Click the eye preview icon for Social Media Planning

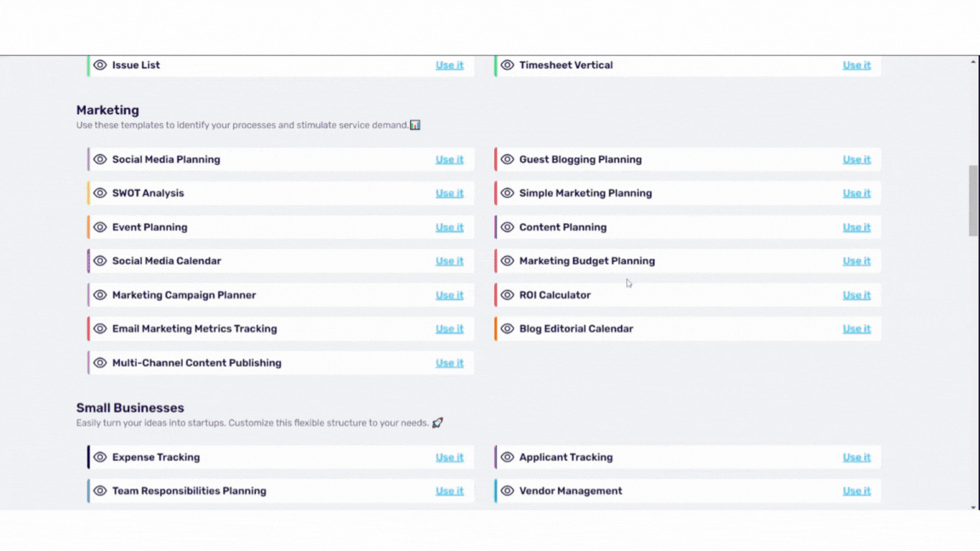pos(100,160)
